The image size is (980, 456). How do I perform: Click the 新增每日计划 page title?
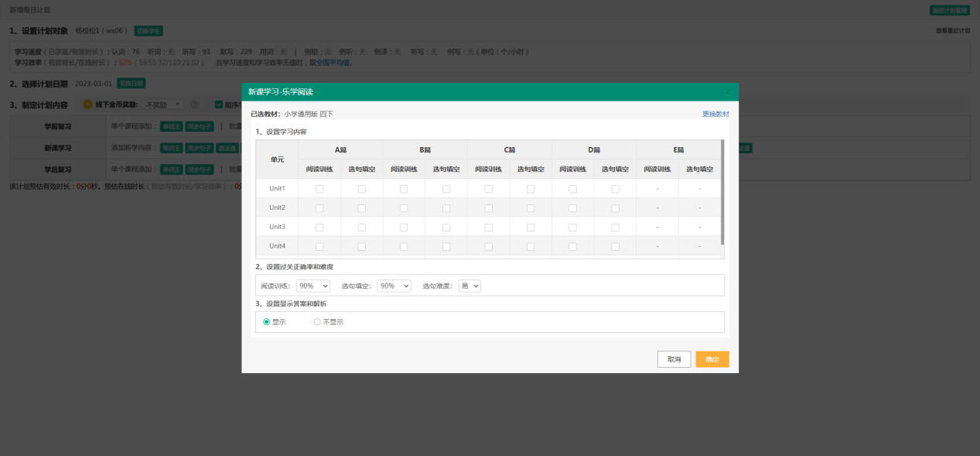(x=30, y=10)
